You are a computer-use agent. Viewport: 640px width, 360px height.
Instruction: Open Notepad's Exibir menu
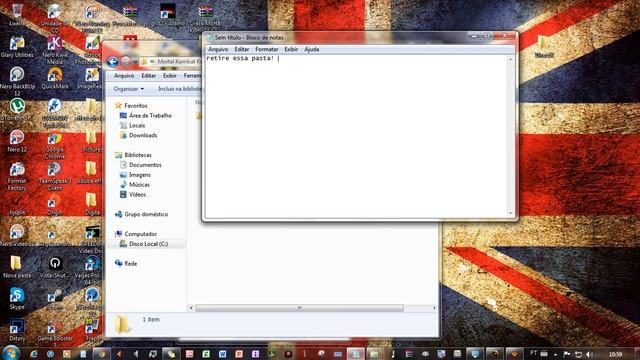pyautogui.click(x=291, y=49)
